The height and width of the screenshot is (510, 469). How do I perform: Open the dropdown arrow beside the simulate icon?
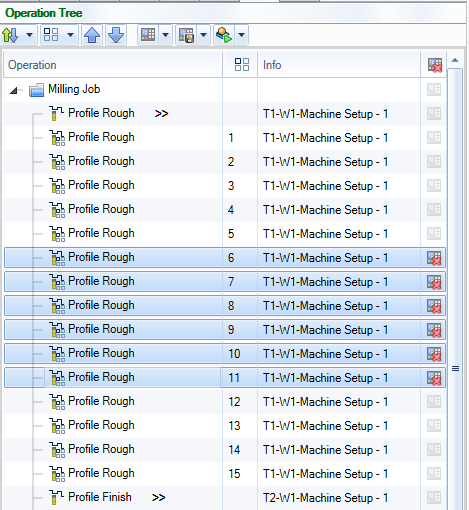pos(242,35)
